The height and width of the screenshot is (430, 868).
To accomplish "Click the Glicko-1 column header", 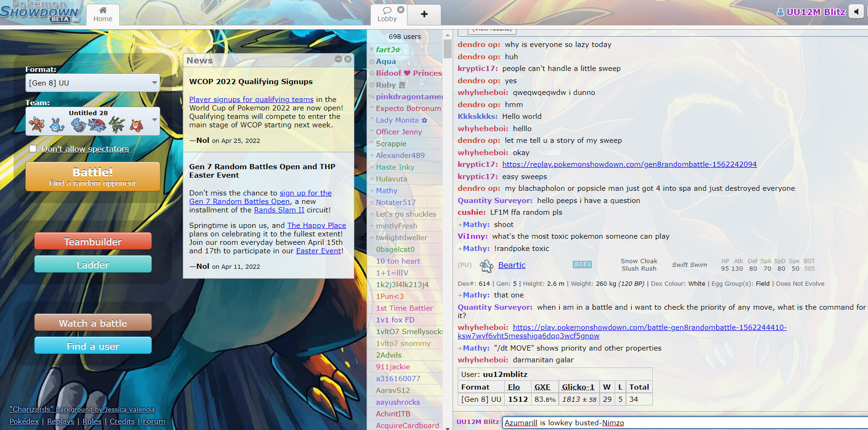I will pyautogui.click(x=578, y=387).
